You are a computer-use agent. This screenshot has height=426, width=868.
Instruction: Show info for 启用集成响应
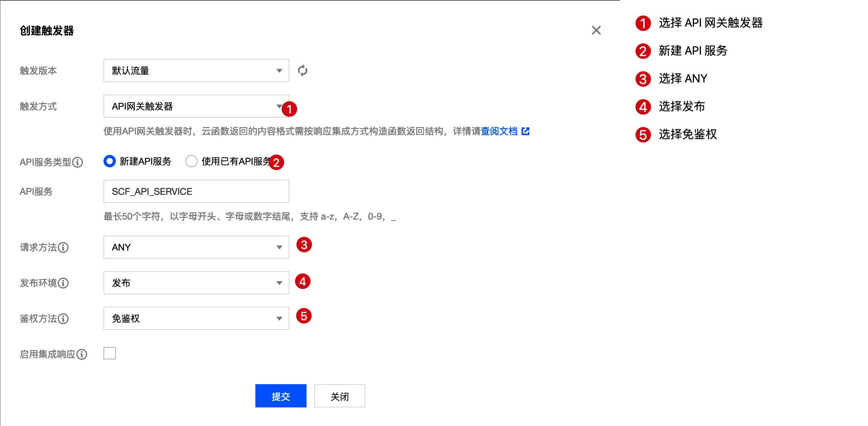pyautogui.click(x=82, y=354)
